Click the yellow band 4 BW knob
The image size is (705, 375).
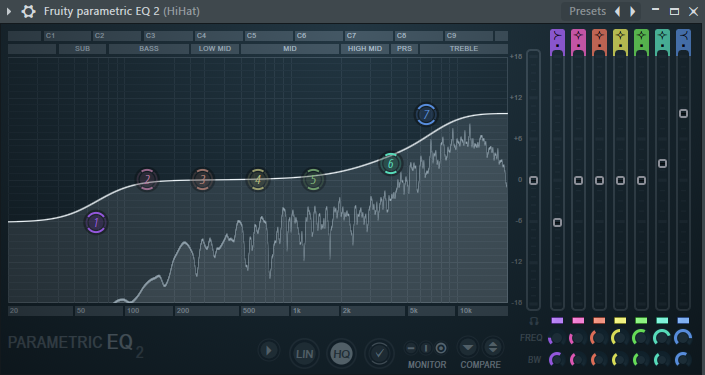[x=620, y=359]
